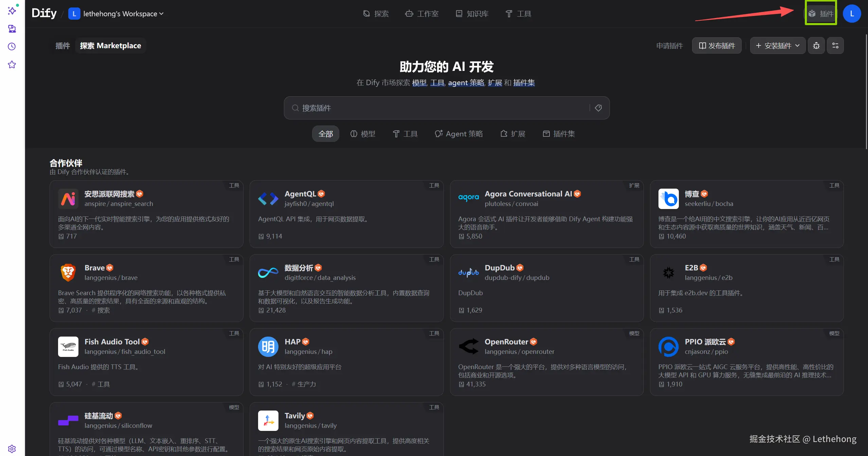Open 工作室 in top navigation

[421, 14]
